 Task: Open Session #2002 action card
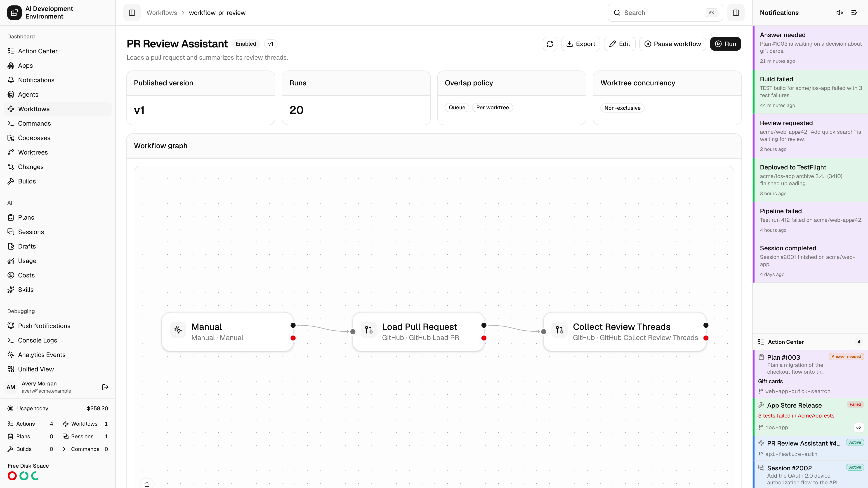click(810, 474)
